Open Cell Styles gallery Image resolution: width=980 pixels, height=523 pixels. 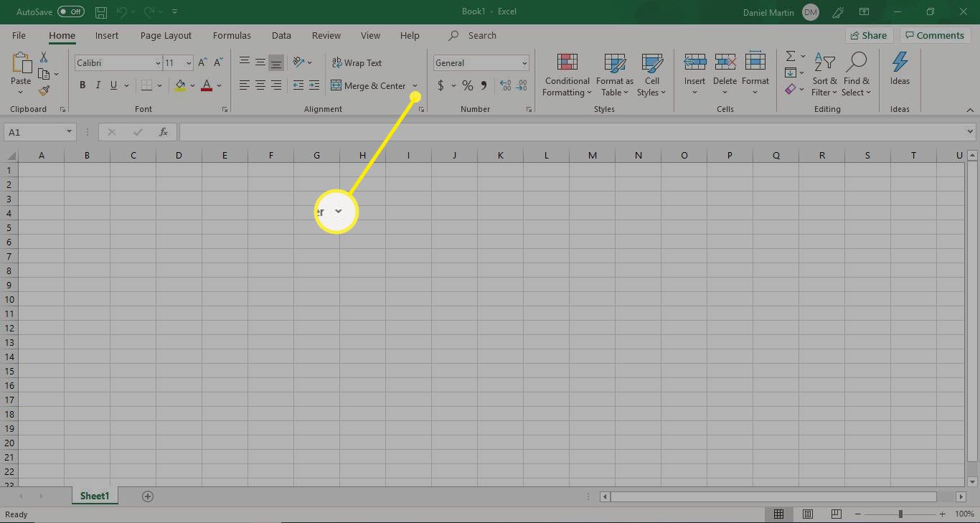(651, 75)
